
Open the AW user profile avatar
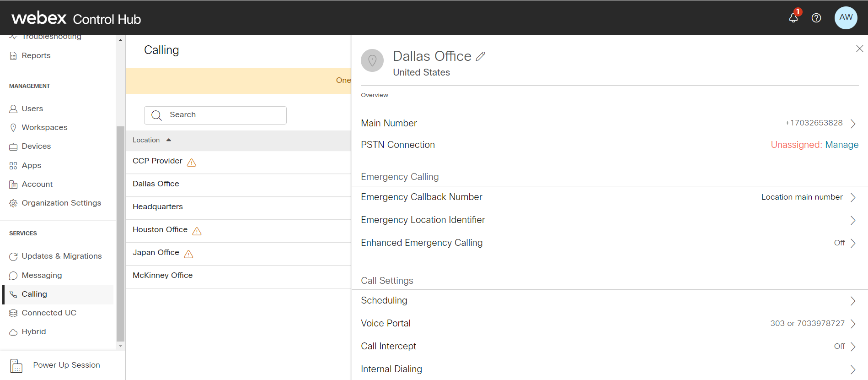point(846,18)
